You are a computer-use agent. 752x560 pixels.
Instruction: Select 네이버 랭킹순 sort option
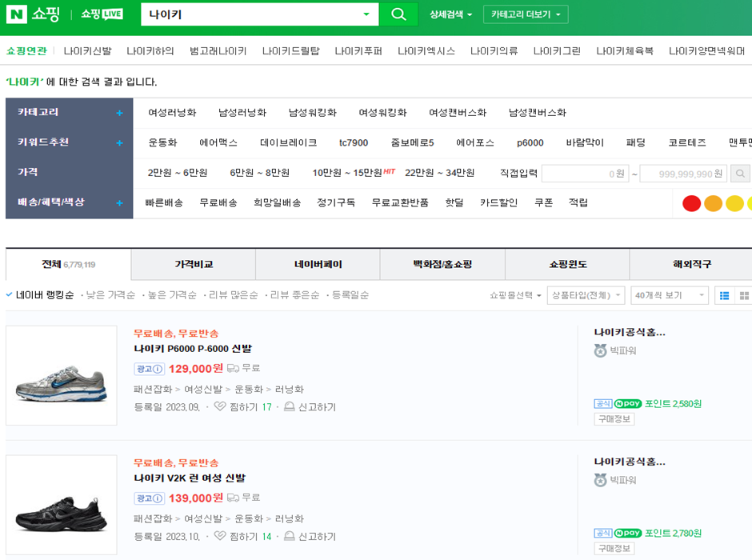point(45,295)
